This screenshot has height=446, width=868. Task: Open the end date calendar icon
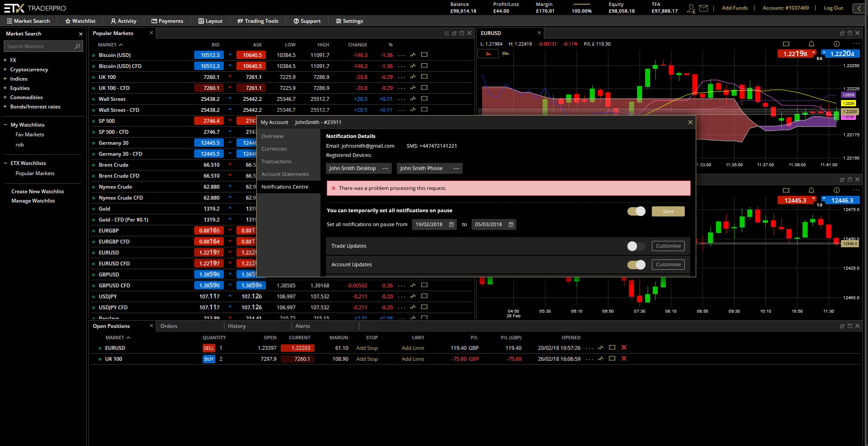pyautogui.click(x=511, y=224)
